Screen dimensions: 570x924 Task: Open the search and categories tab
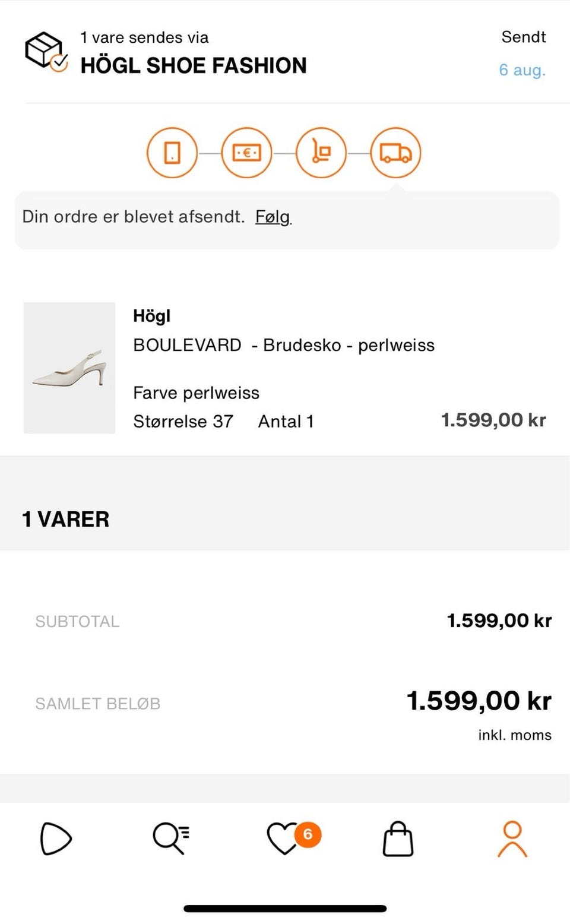pyautogui.click(x=170, y=838)
